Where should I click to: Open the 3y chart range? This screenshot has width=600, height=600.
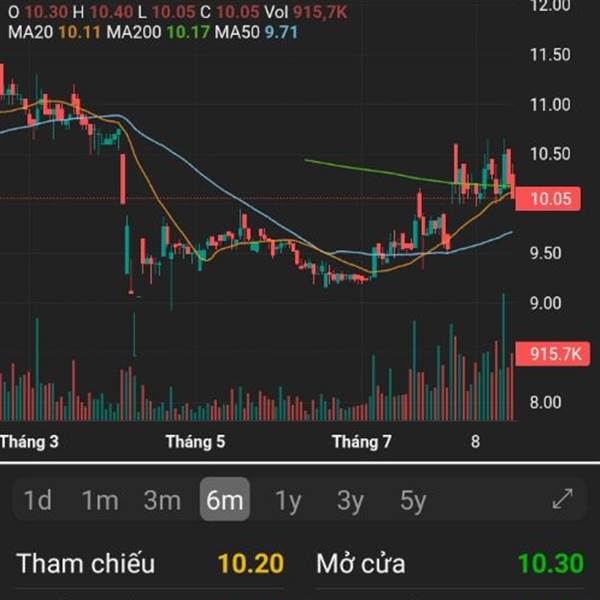click(350, 501)
